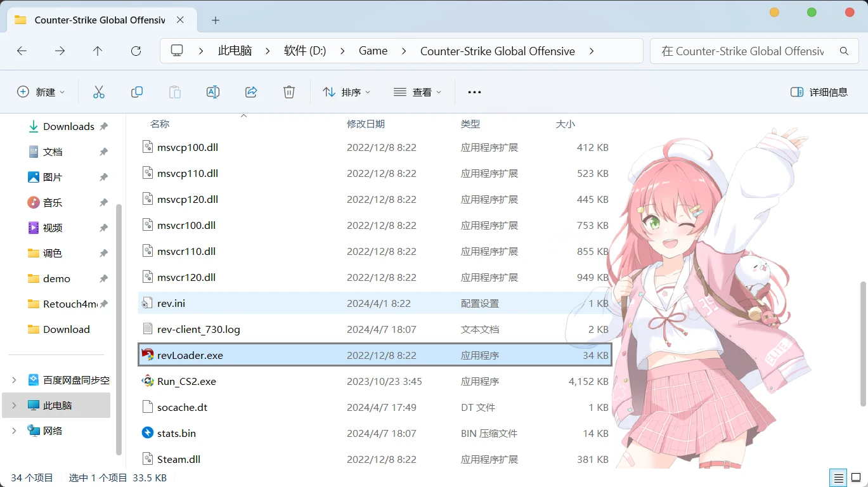Image resolution: width=868 pixels, height=487 pixels.
Task: Click the rev.ini file icon
Action: [148, 303]
